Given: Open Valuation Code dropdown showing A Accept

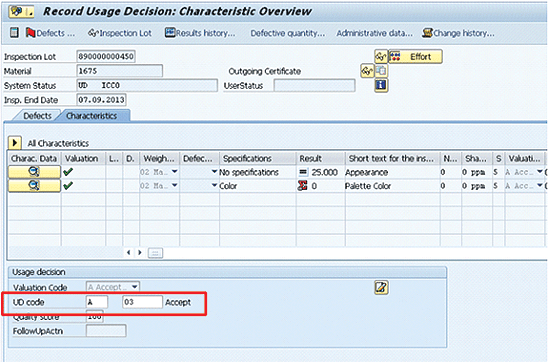Looking at the screenshot, I should click(x=113, y=287).
